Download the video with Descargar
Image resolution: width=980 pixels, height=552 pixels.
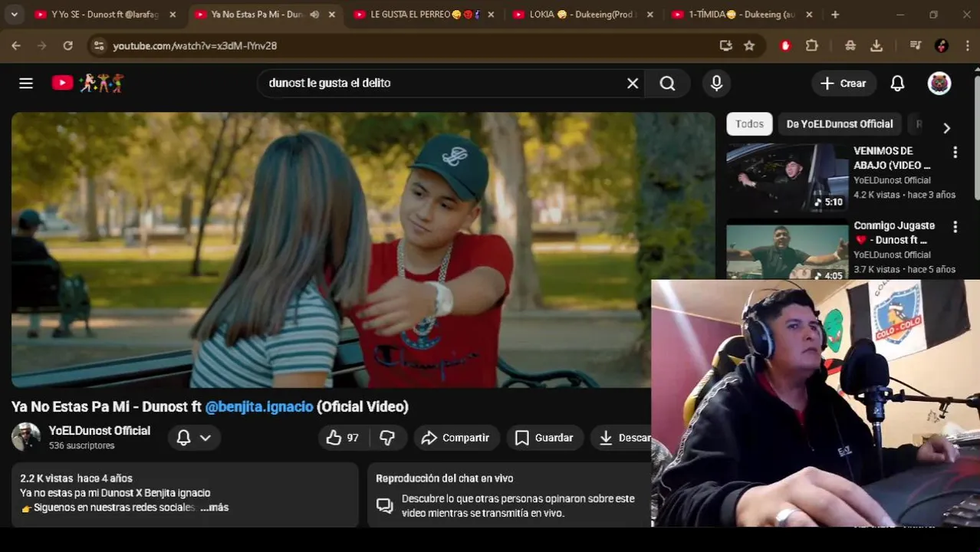point(621,438)
